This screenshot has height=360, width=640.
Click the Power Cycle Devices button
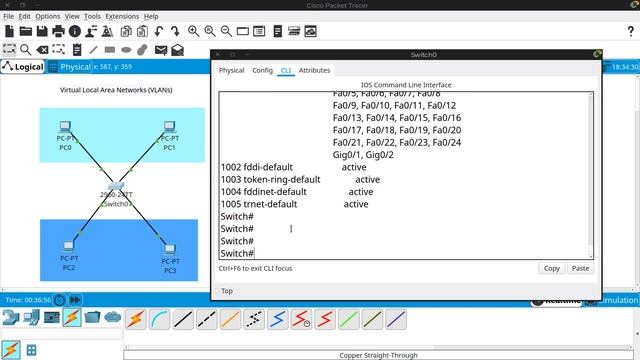point(60,300)
